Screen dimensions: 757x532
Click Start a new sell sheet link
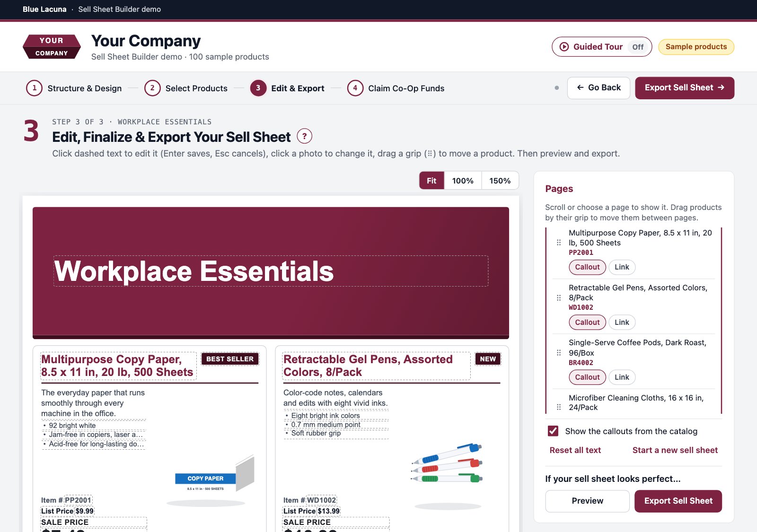click(x=675, y=450)
